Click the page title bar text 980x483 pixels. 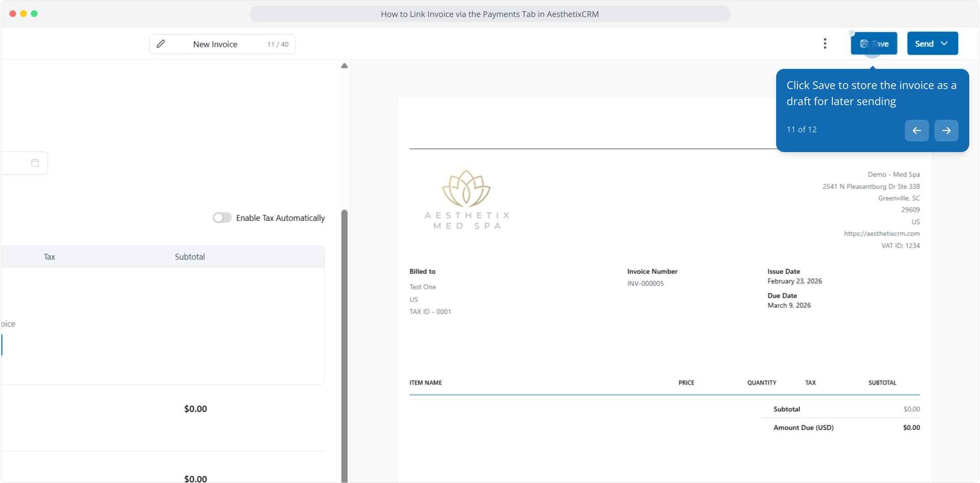click(490, 14)
